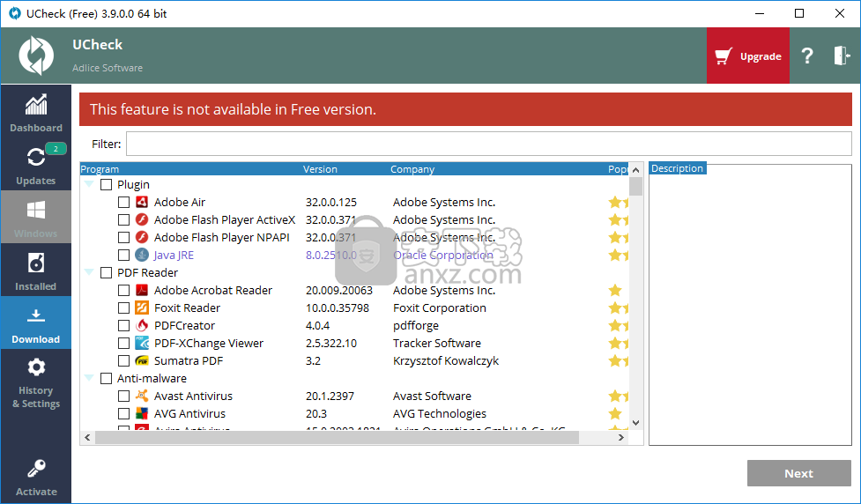Check the AVG Antivirus checkbox
Screen dimensions: 861x504
pos(123,413)
